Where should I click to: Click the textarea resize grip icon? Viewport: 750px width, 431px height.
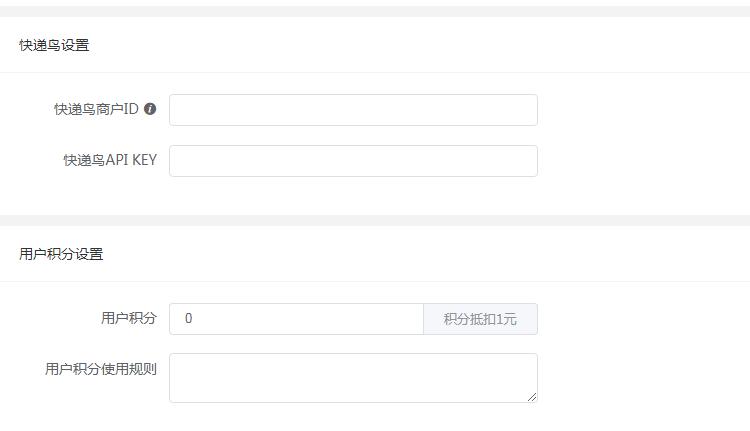[x=532, y=397]
